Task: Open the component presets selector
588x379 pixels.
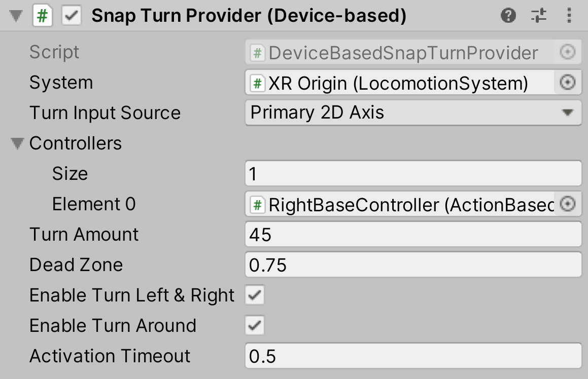Action: pos(538,15)
